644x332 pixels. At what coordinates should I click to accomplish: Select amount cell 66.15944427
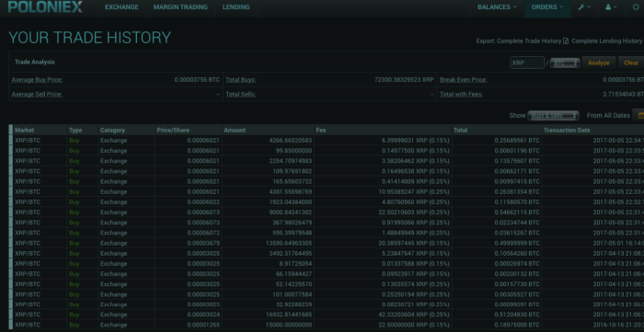pyautogui.click(x=294, y=274)
